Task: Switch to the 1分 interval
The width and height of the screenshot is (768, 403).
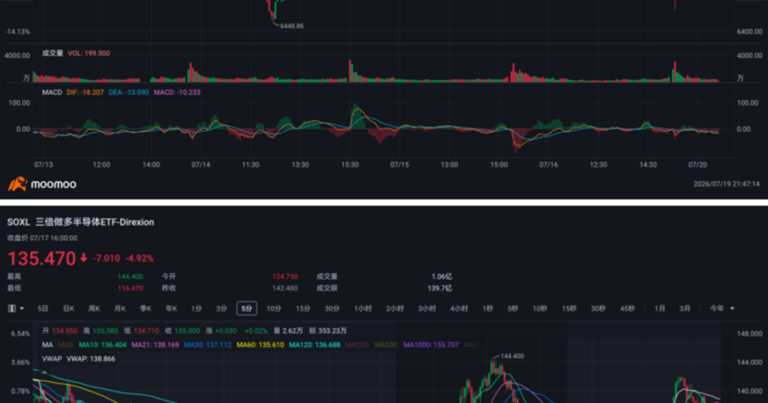Action: pos(196,308)
